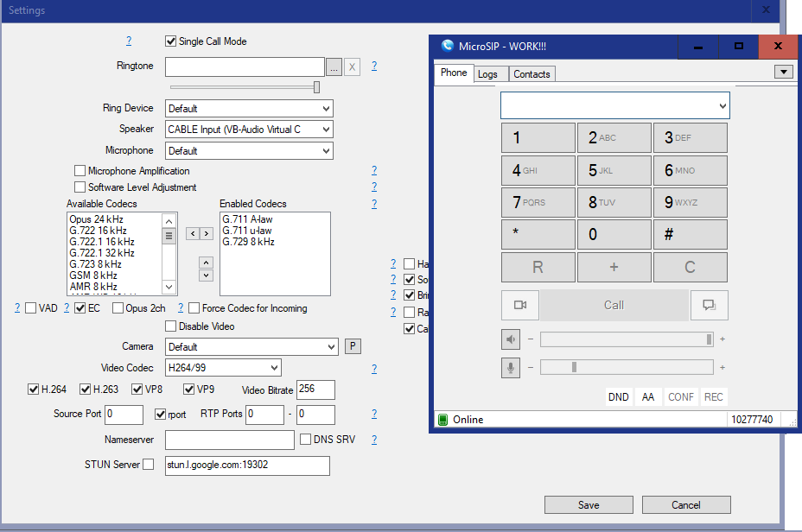Open the Speaker device dropdown
Screen dimensions: 802x532
249,130
